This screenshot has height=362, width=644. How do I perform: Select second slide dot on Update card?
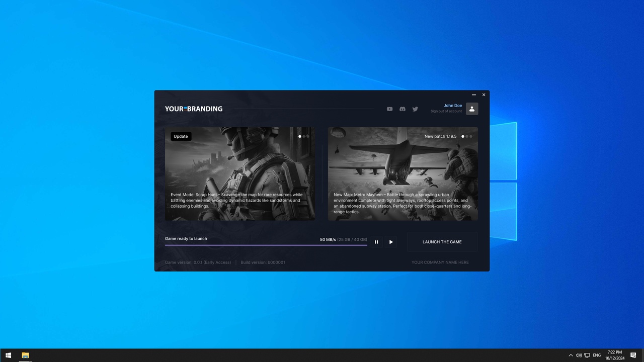click(304, 136)
